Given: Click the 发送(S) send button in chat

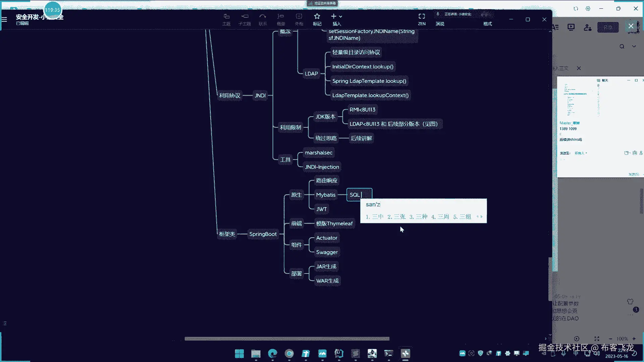Looking at the screenshot, I should [x=633, y=174].
